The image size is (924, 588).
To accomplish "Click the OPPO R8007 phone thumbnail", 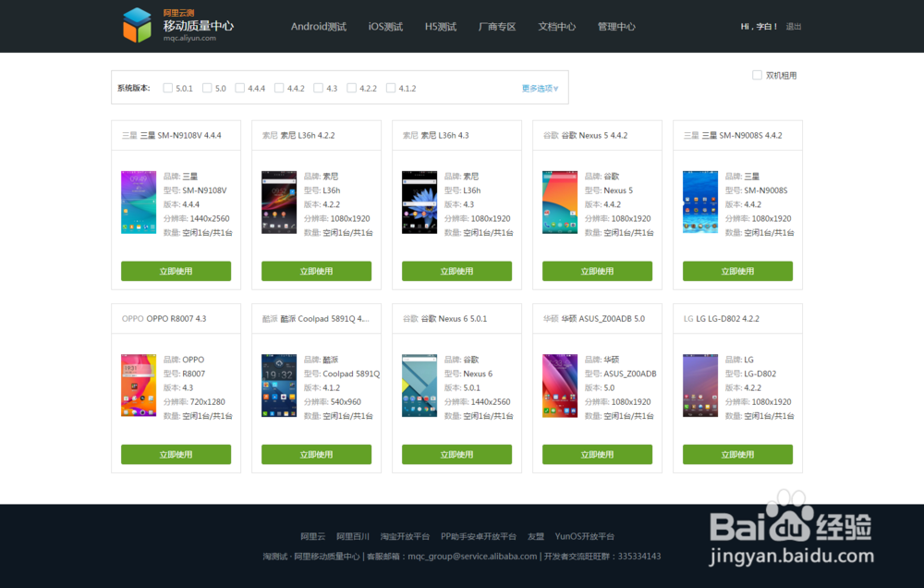I will (x=139, y=386).
